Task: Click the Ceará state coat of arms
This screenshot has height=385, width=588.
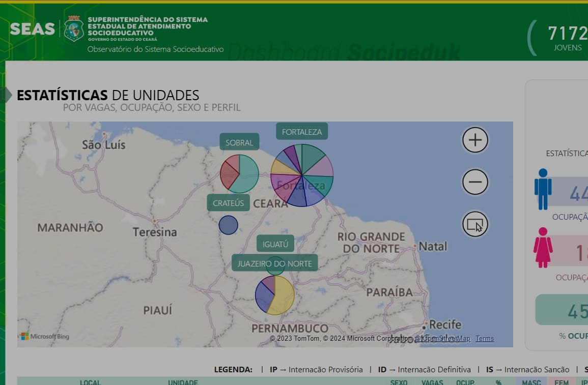Action: pyautogui.click(x=74, y=28)
